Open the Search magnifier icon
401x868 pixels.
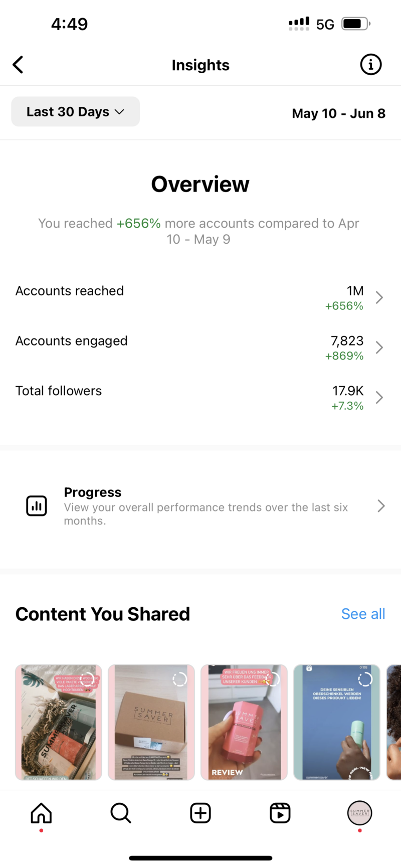[x=121, y=813]
